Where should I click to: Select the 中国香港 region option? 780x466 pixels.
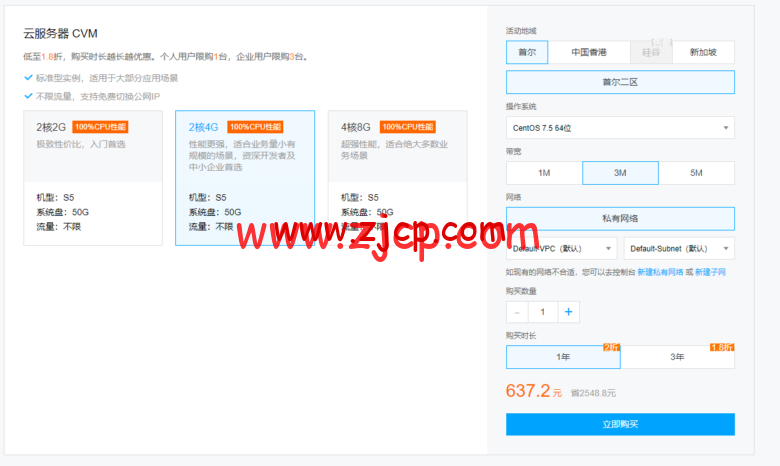(589, 52)
